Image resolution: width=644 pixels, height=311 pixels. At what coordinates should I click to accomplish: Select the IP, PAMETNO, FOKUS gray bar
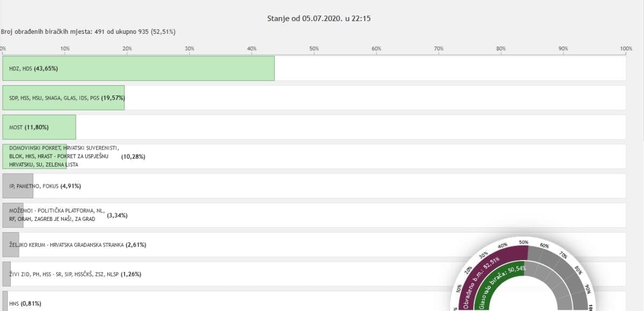[x=18, y=186]
